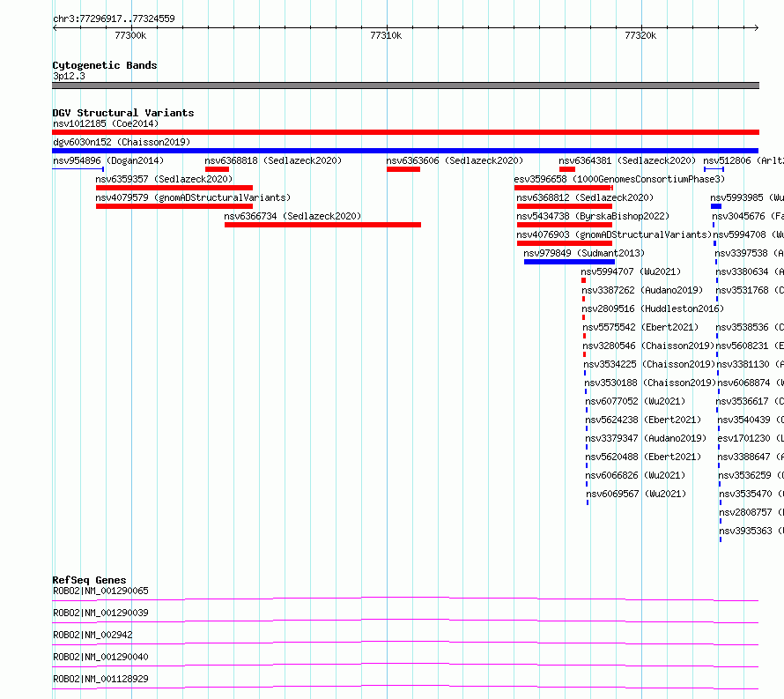
Task: Select nsv979849 (Sudmant2013) label
Action: coord(584,253)
